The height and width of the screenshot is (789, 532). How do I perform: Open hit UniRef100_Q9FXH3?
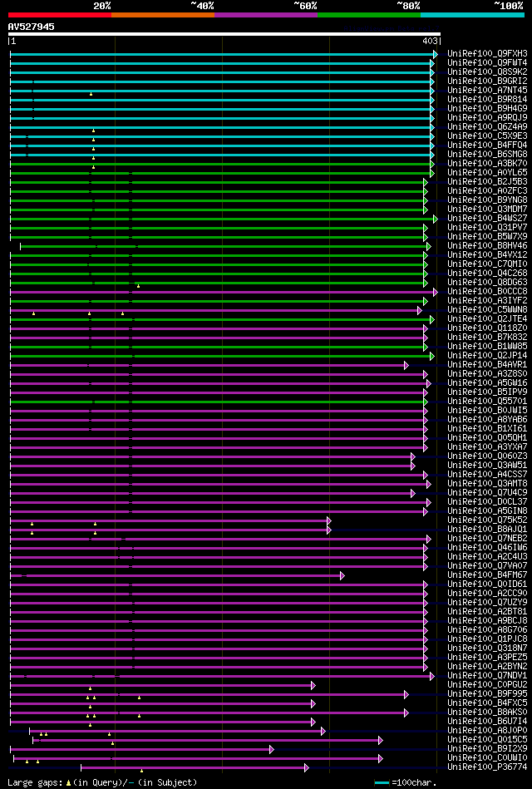click(x=487, y=54)
